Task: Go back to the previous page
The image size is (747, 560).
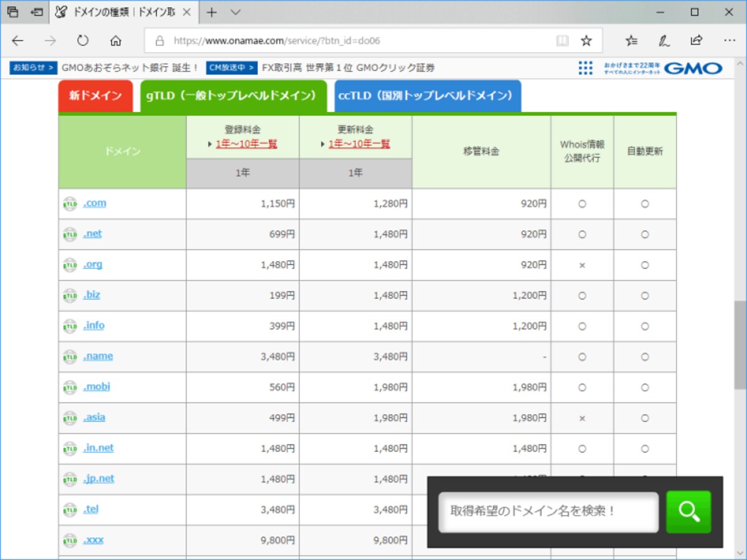Action: click(17, 41)
